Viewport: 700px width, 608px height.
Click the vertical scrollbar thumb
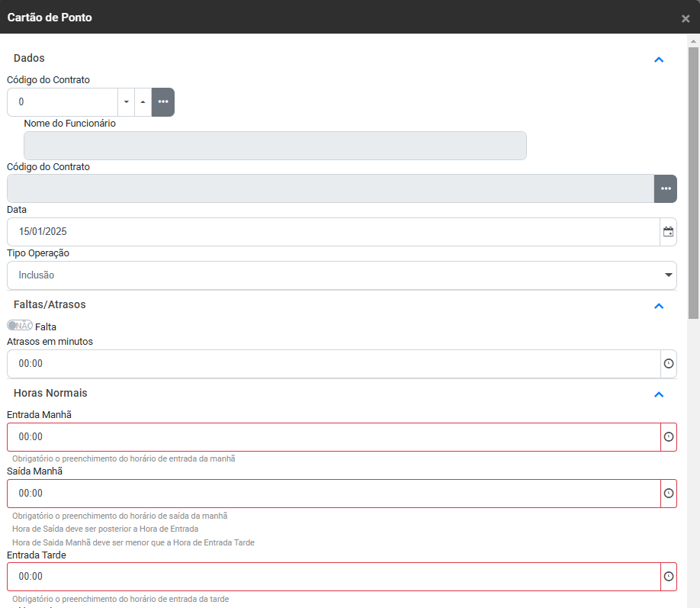click(x=693, y=183)
